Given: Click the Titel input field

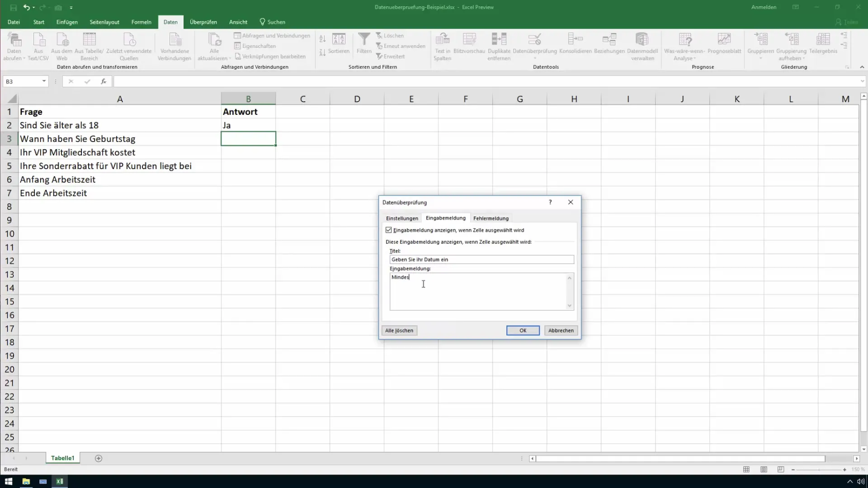Looking at the screenshot, I should click(482, 259).
